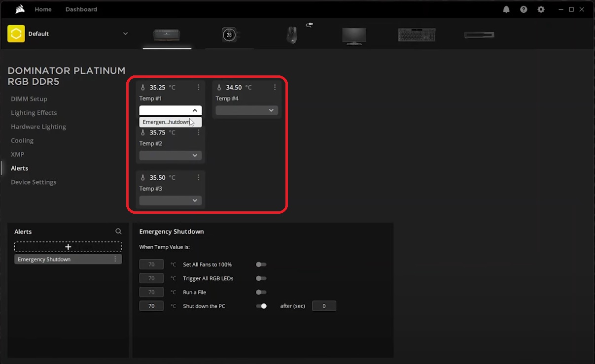The height and width of the screenshot is (364, 595).
Task: Select the keyboard device icon
Action: click(x=417, y=34)
